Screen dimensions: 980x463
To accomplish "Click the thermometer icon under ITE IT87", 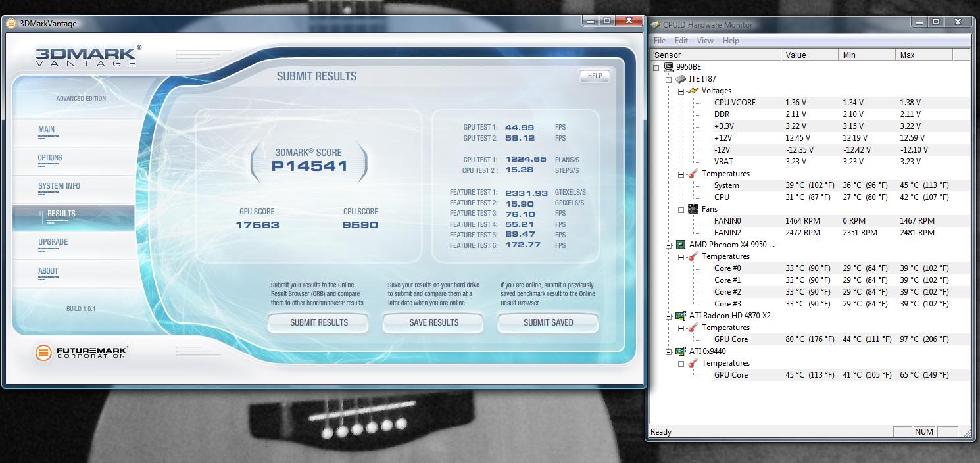I will 693,174.
